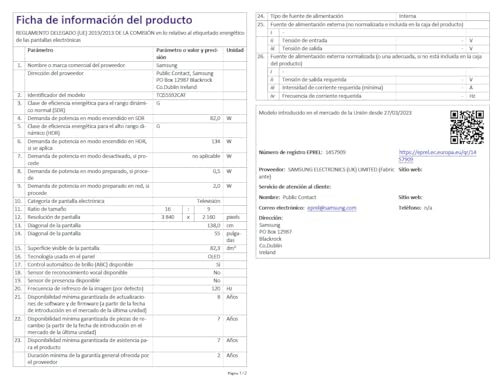Select screen diagonal value '138,0'

214,225
